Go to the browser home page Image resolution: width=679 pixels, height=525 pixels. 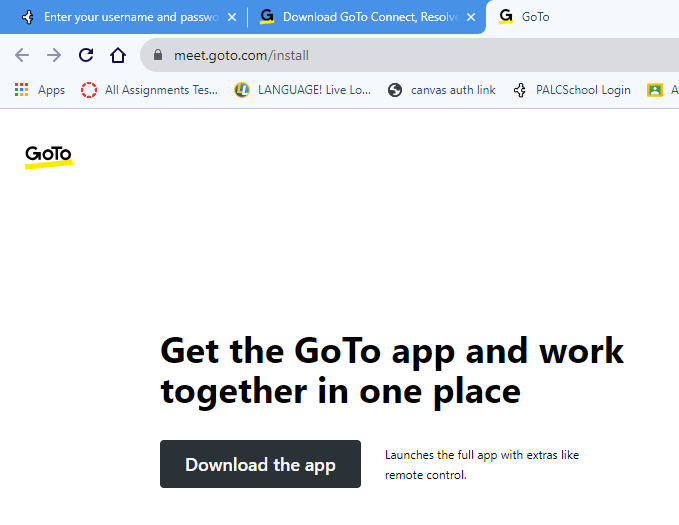pyautogui.click(x=118, y=55)
